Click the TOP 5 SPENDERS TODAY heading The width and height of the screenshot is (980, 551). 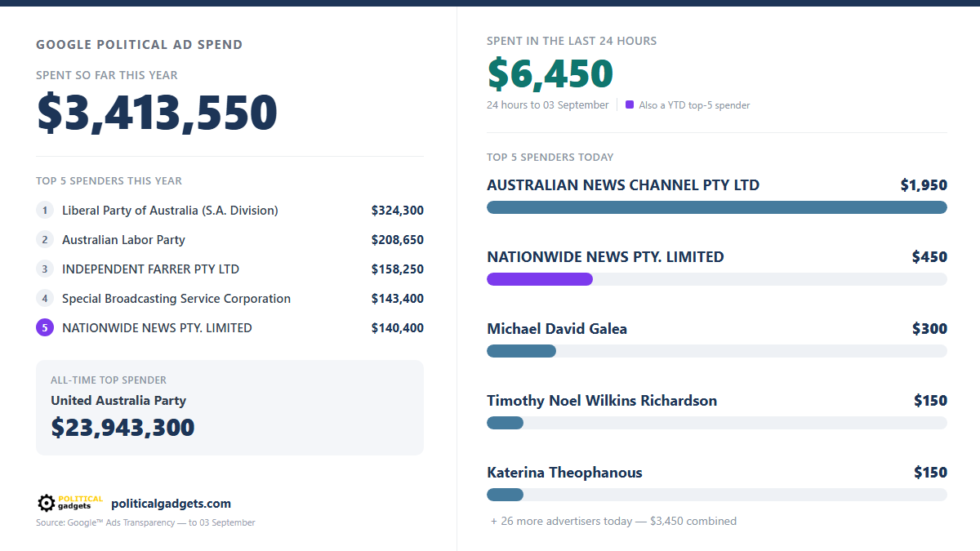[550, 158]
